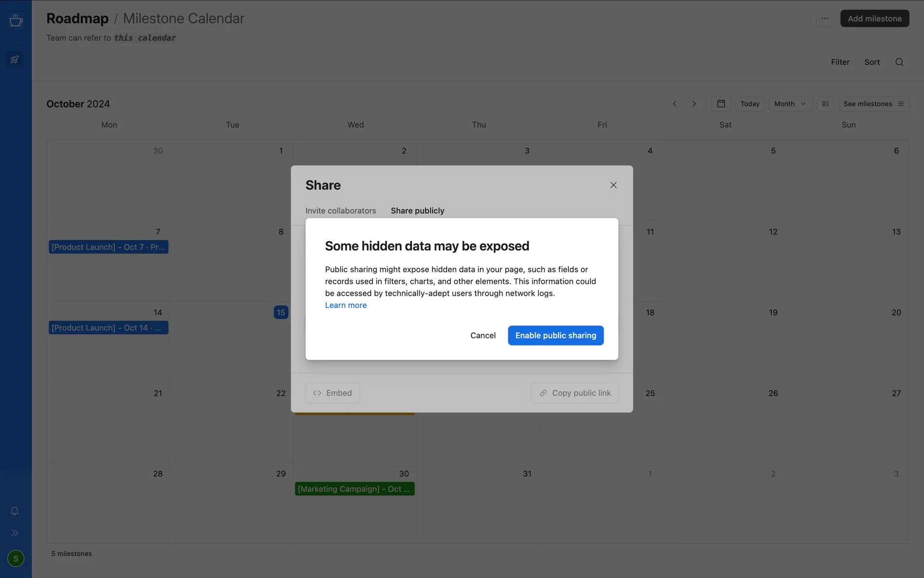Expand the See milestones panel
This screenshot has height=578, width=924.
(873, 104)
